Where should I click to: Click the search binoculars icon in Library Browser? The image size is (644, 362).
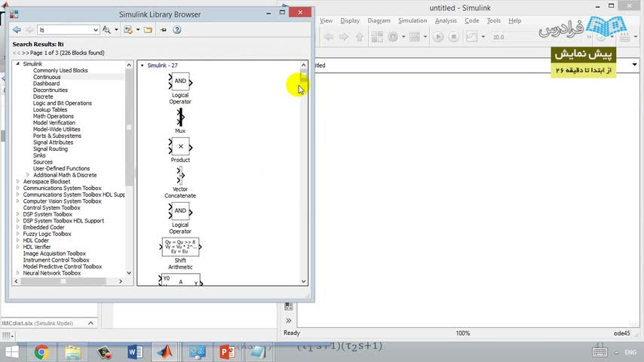coord(106,29)
